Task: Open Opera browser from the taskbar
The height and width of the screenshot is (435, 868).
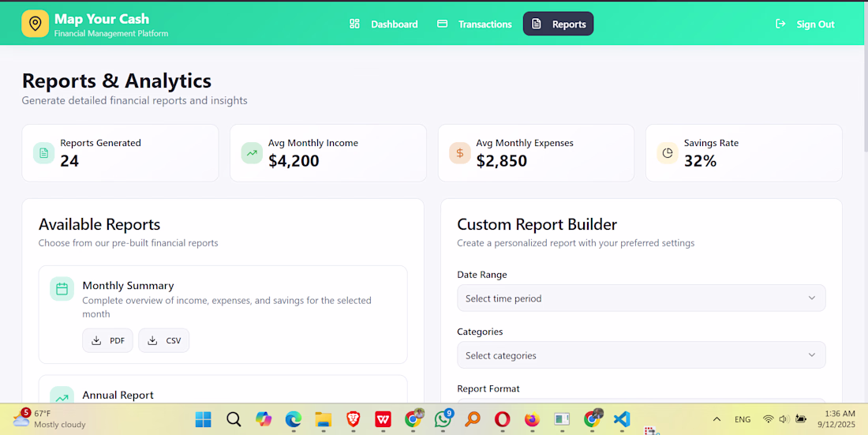Action: coord(502,419)
